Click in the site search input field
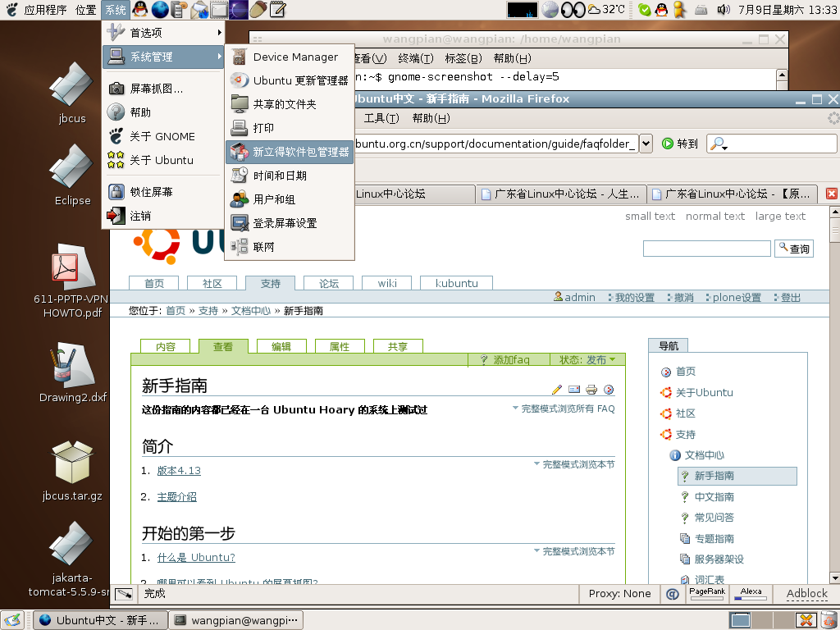 coord(706,248)
